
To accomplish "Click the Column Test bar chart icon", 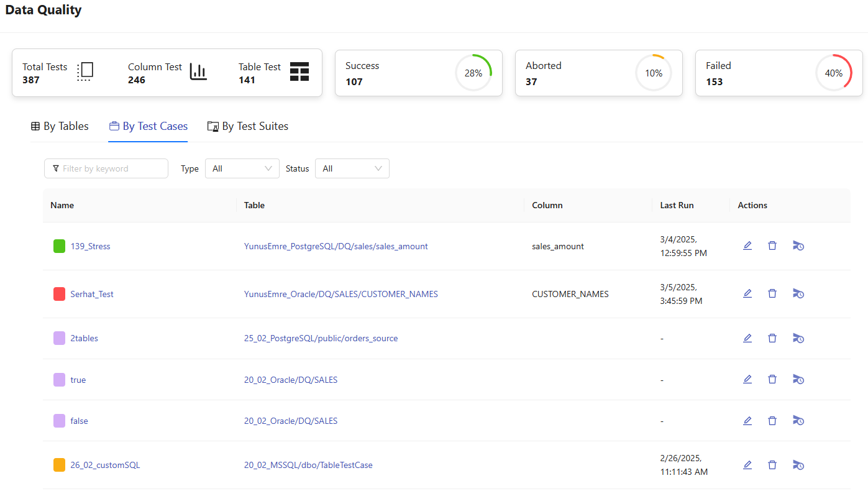I will pos(198,72).
